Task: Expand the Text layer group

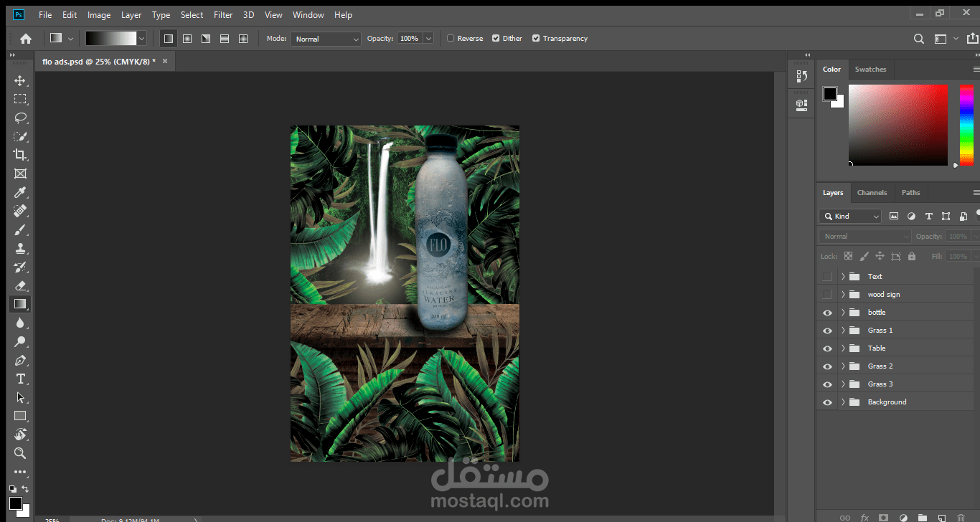Action: 843,276
